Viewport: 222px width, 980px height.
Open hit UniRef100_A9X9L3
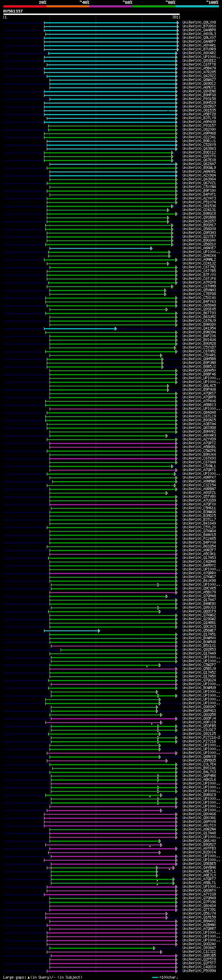[x=199, y=34]
